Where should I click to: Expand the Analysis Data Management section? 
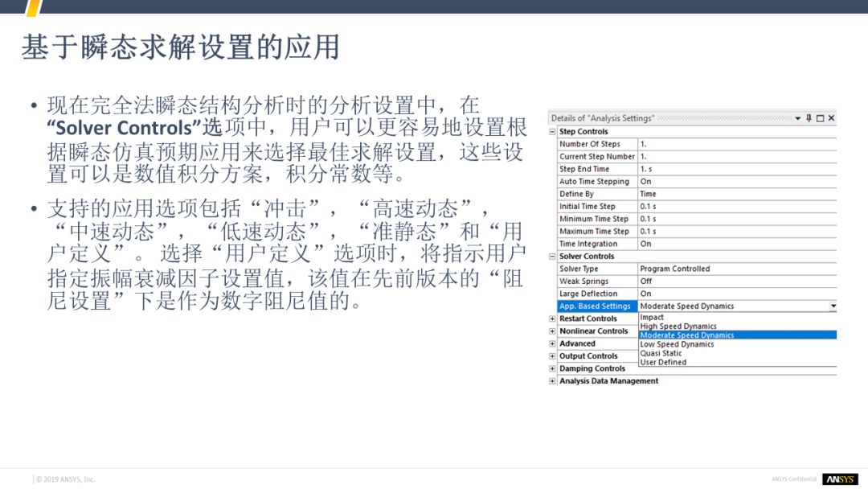(552, 381)
